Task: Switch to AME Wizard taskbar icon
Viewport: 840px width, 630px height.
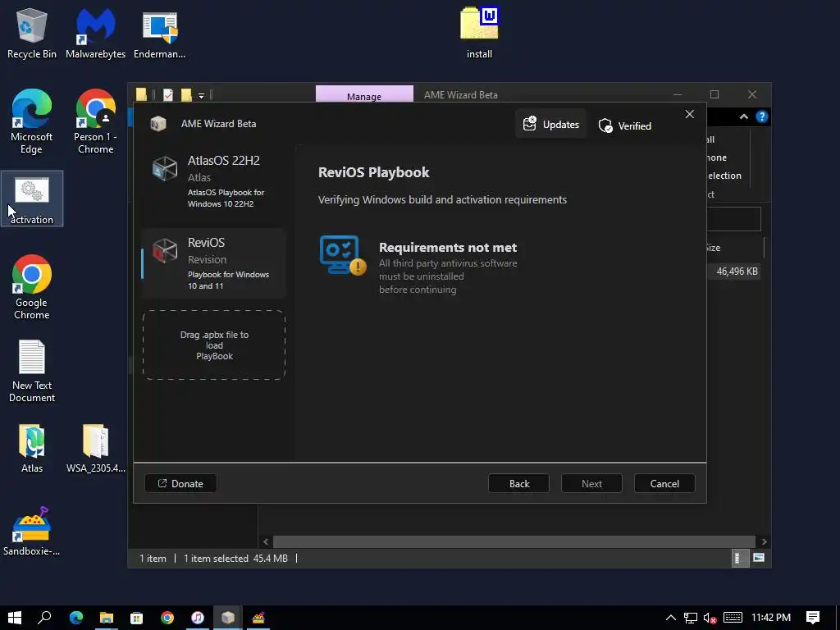Action: 228,618
